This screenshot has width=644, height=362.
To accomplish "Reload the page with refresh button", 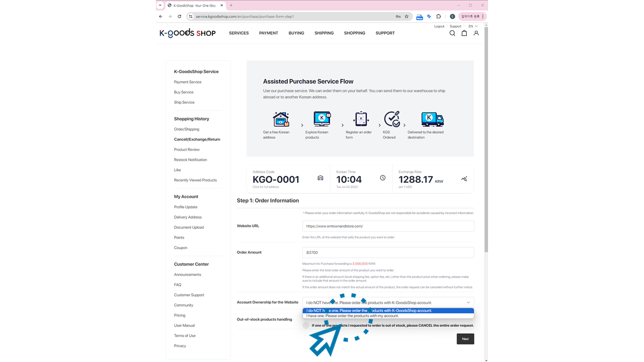I will point(179,17).
